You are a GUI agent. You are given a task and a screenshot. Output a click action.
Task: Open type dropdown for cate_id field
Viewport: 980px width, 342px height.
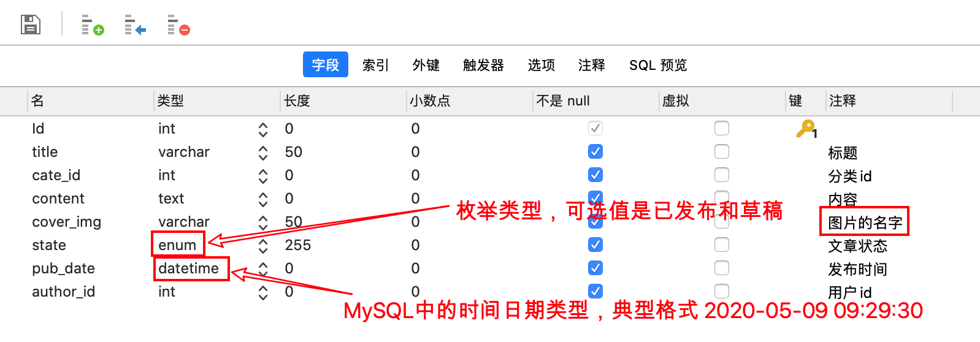coord(263,176)
